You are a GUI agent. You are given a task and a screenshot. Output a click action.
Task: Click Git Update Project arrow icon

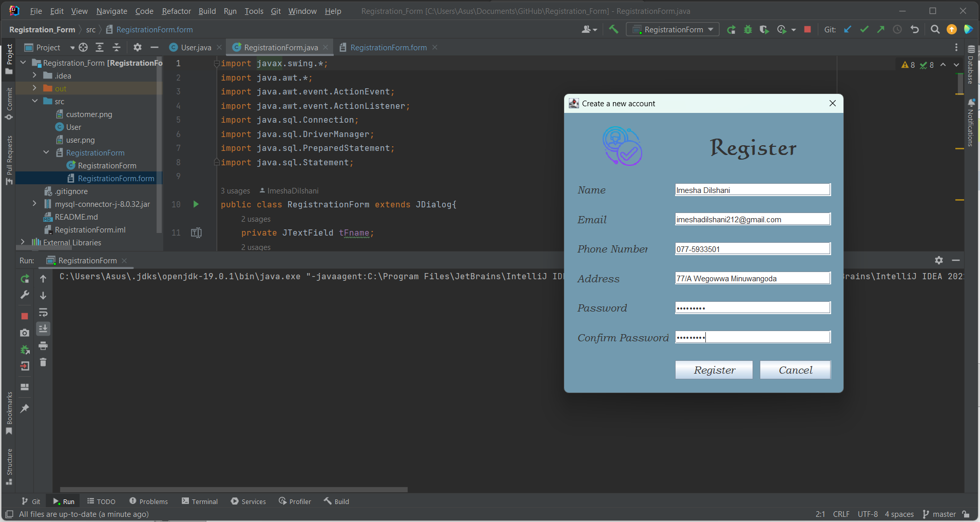pos(848,29)
